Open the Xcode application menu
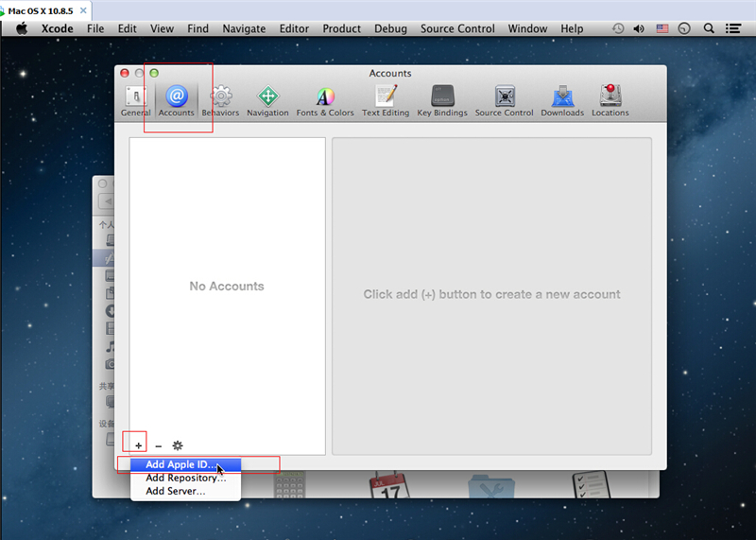Screen dimensions: 756x540 pyautogui.click(x=57, y=28)
